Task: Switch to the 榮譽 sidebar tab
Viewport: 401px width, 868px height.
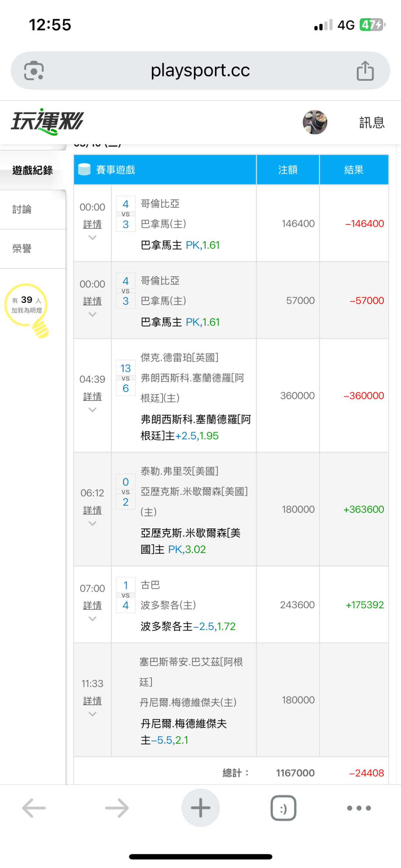Action: (x=22, y=249)
